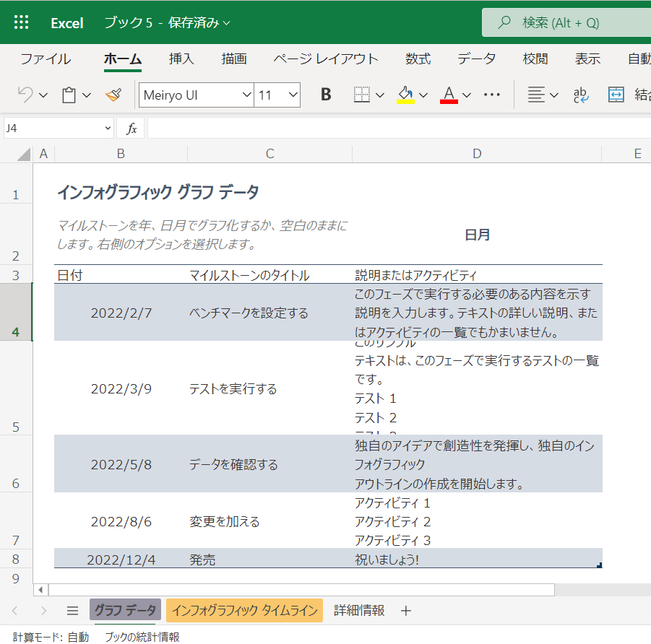This screenshot has height=644, width=651.
Task: Apply the red font color
Action: 449,95
